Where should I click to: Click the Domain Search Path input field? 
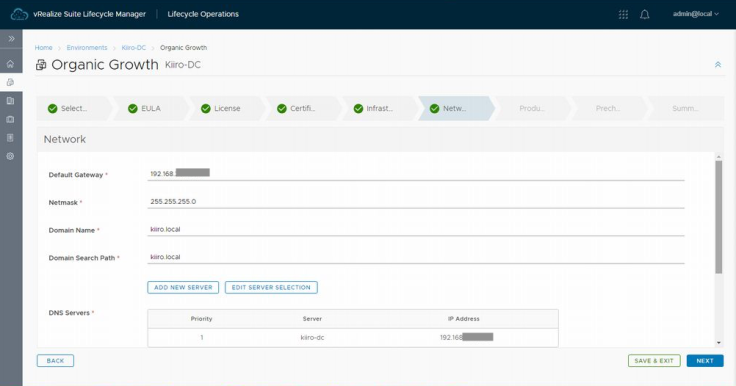[x=415, y=257]
